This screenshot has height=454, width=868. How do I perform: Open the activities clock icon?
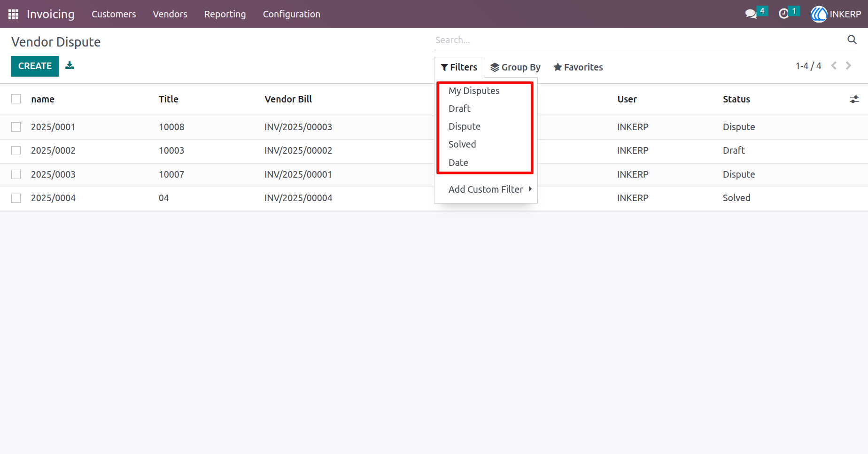pos(783,14)
